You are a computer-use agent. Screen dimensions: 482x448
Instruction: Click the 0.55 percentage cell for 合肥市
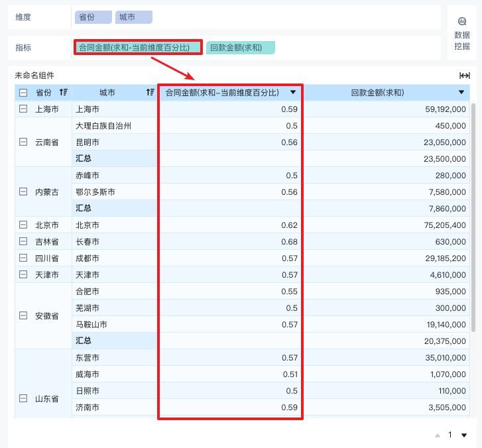230,292
